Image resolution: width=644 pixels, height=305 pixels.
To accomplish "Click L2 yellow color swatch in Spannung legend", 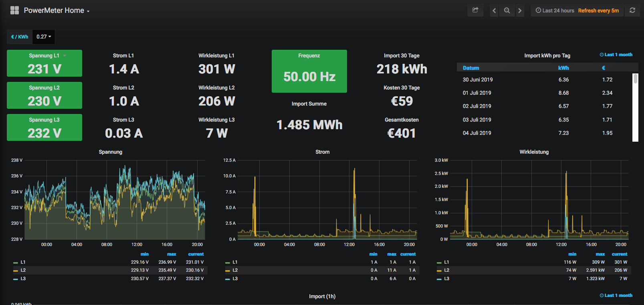I will [x=16, y=270].
